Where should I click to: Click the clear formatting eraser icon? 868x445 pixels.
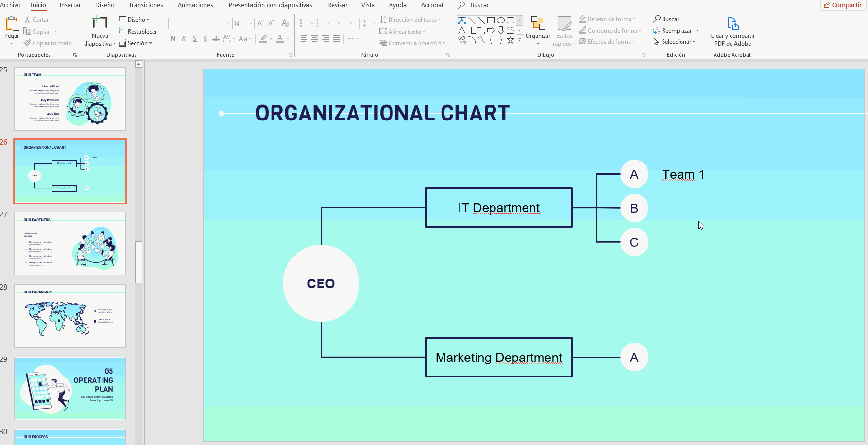286,23
